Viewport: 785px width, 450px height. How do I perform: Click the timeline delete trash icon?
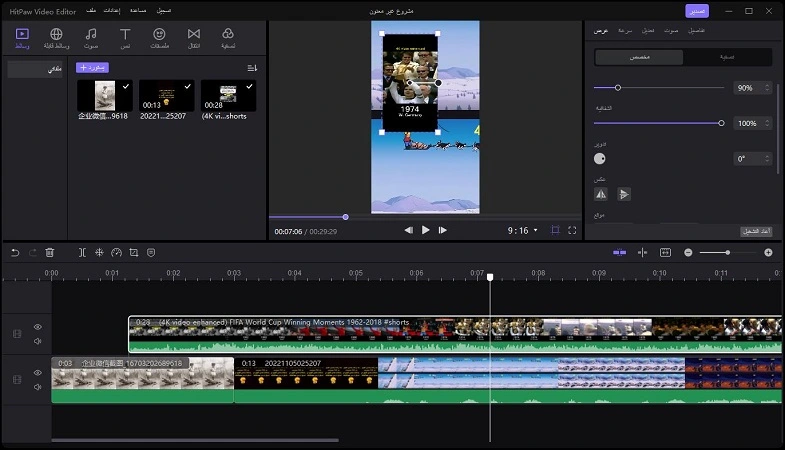click(50, 253)
